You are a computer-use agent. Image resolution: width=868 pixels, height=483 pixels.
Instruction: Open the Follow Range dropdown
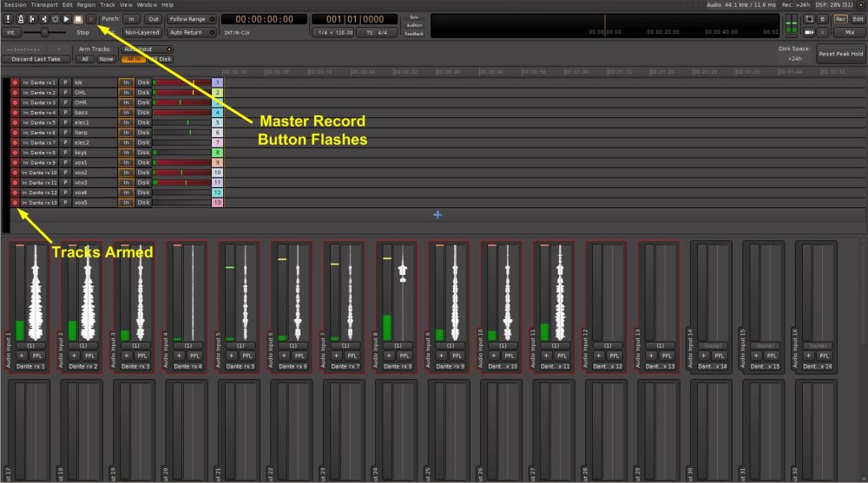click(188, 18)
